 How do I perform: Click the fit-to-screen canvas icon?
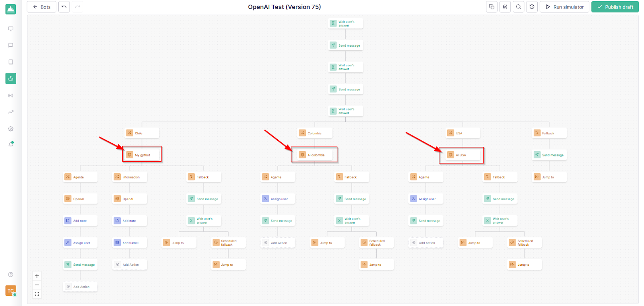click(37, 294)
